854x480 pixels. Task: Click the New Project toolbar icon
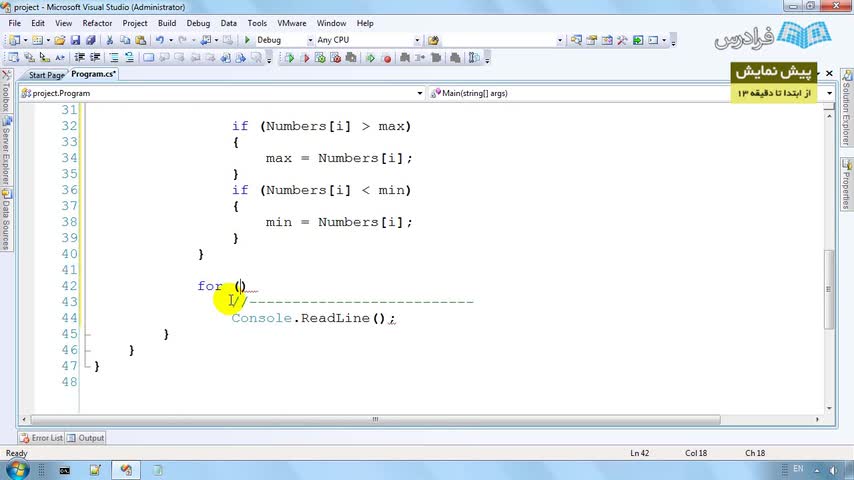14,40
